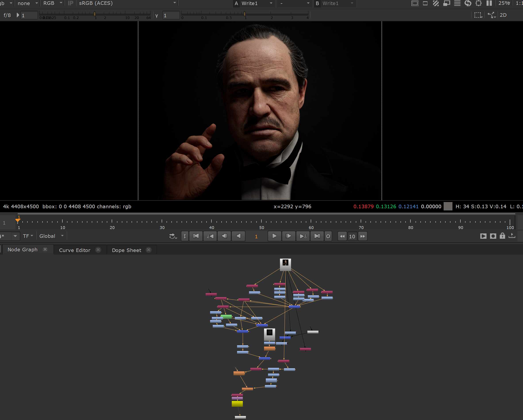This screenshot has height=420, width=523.
Task: Open the playback loop mode menu
Action: [173, 236]
